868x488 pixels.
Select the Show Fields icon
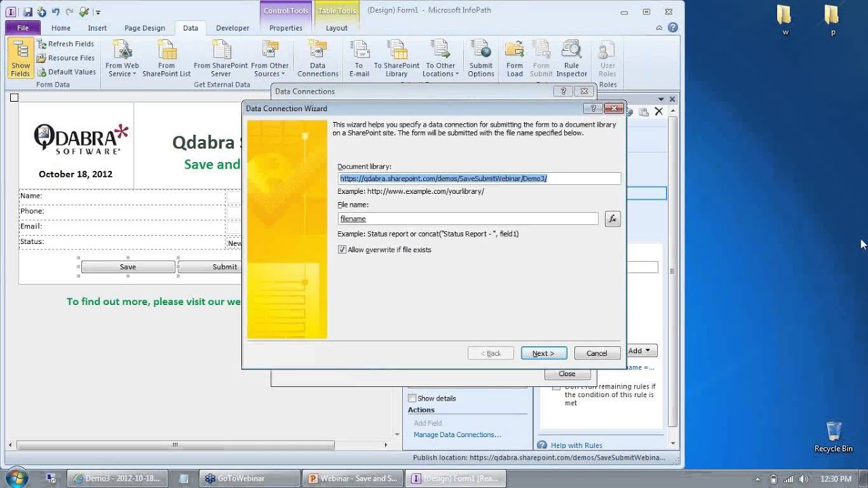(20, 58)
